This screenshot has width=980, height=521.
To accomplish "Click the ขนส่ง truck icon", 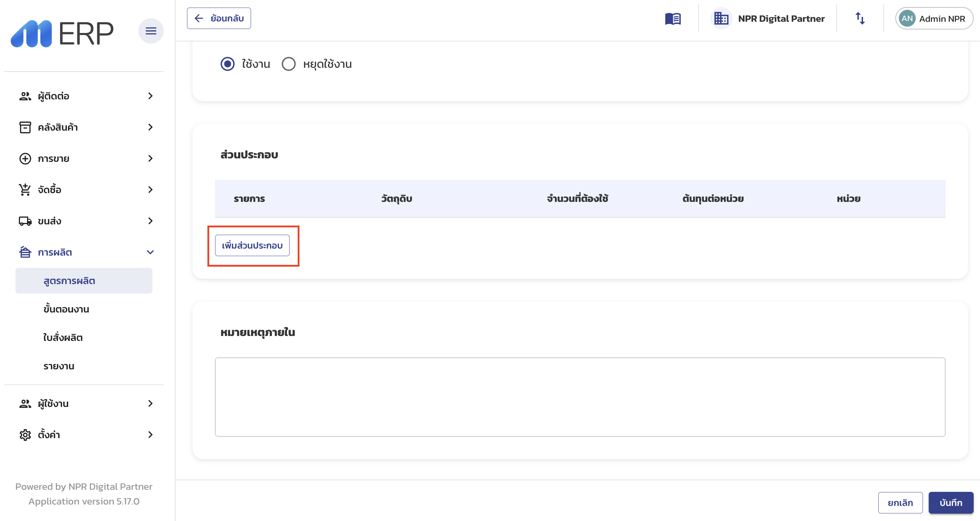I will pyautogui.click(x=25, y=221).
